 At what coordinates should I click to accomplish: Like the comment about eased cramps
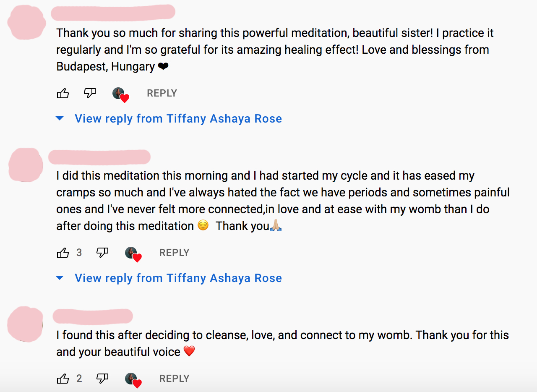63,253
